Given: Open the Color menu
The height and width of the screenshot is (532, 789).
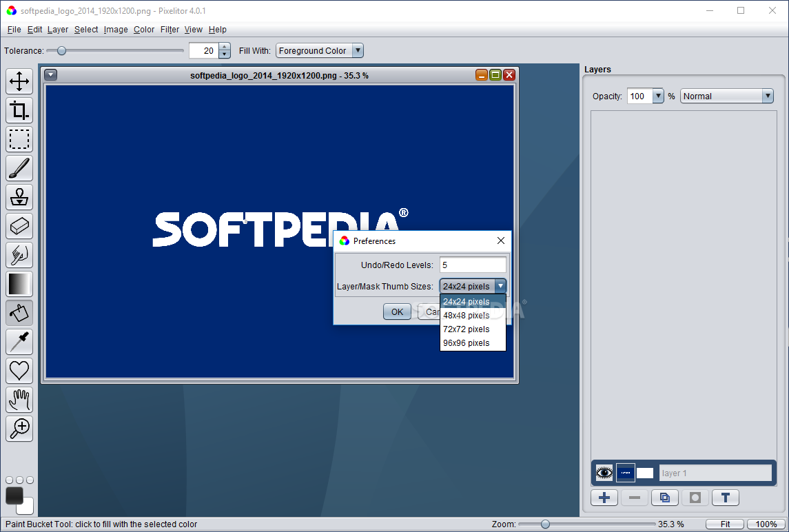Looking at the screenshot, I should [144, 29].
